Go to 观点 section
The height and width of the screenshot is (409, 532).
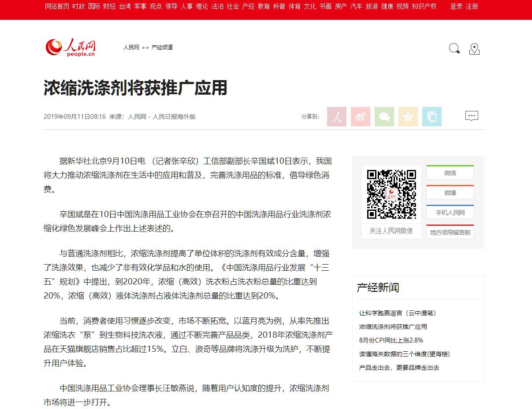click(x=156, y=7)
